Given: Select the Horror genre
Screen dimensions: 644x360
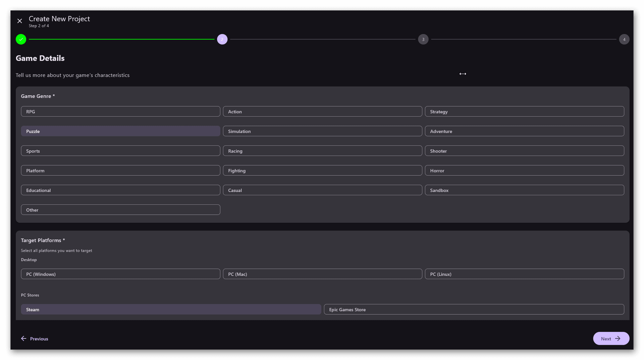Looking at the screenshot, I should click(x=524, y=171).
